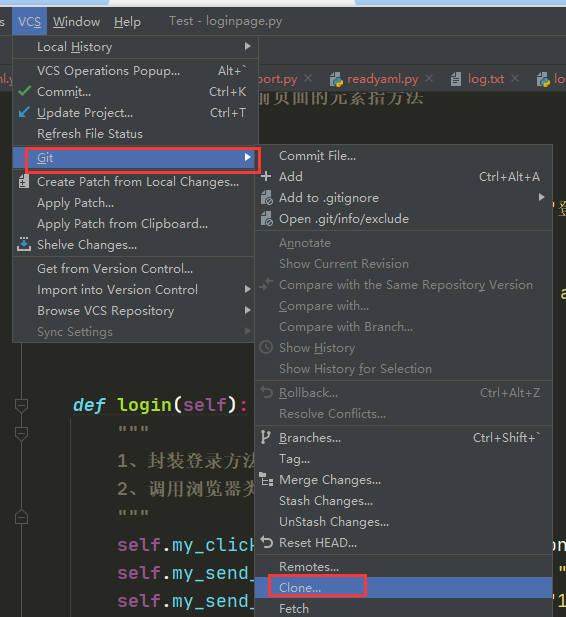Click the green checkmark Commit icon
Screen dimensions: 566x617
[24, 91]
